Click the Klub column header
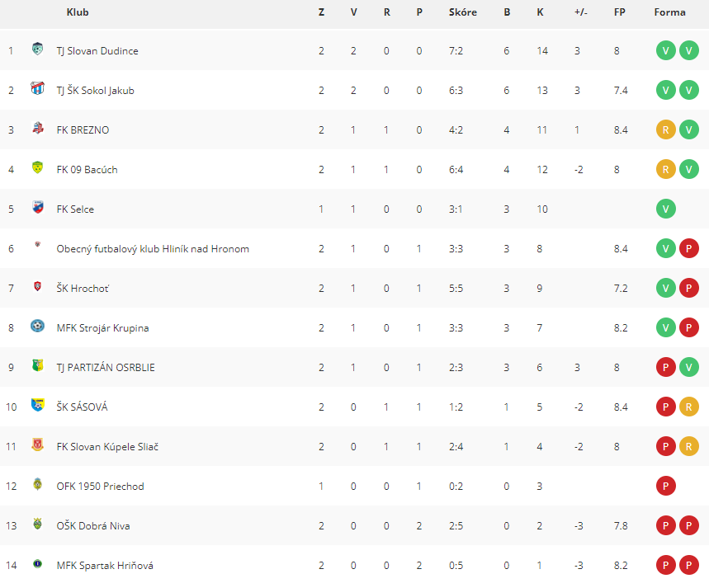Screen dimensions: 709x588 pyautogui.click(x=78, y=12)
